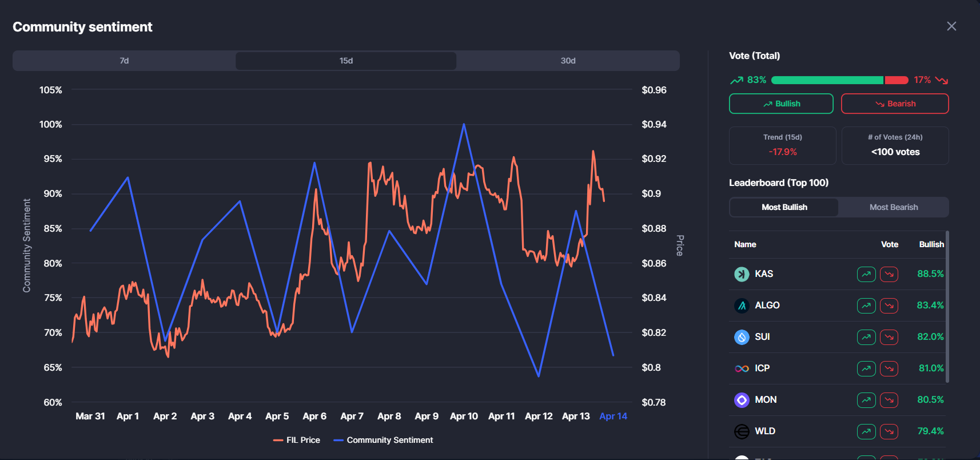Select the Most Bullish leaderboard tab
This screenshot has width=980, height=460.
(784, 207)
